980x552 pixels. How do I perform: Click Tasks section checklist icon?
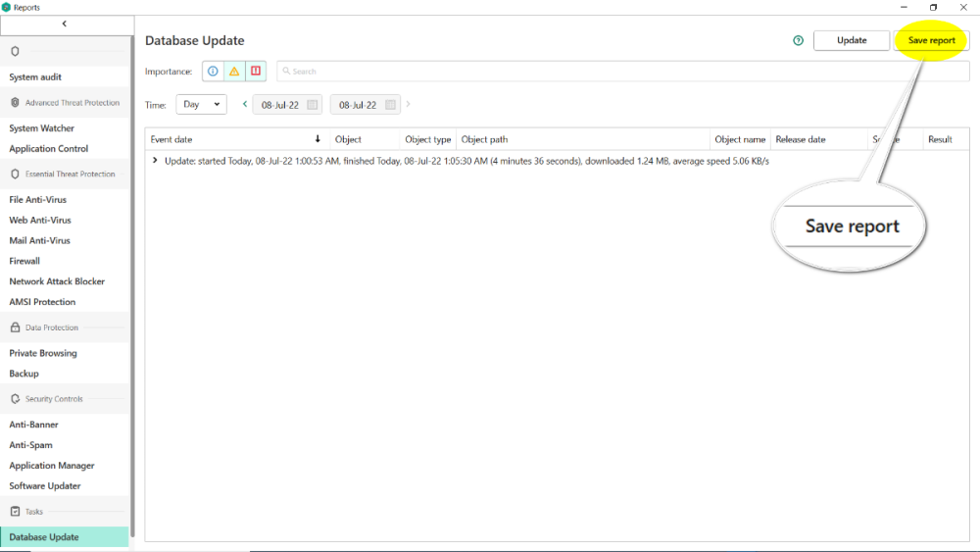(x=15, y=512)
